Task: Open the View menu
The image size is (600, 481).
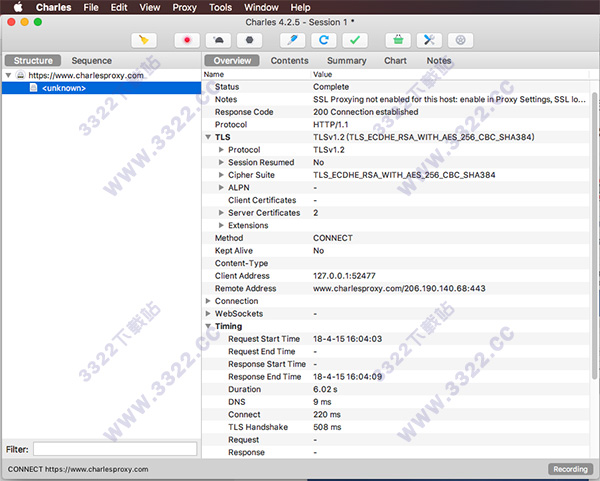Action: coord(150,7)
